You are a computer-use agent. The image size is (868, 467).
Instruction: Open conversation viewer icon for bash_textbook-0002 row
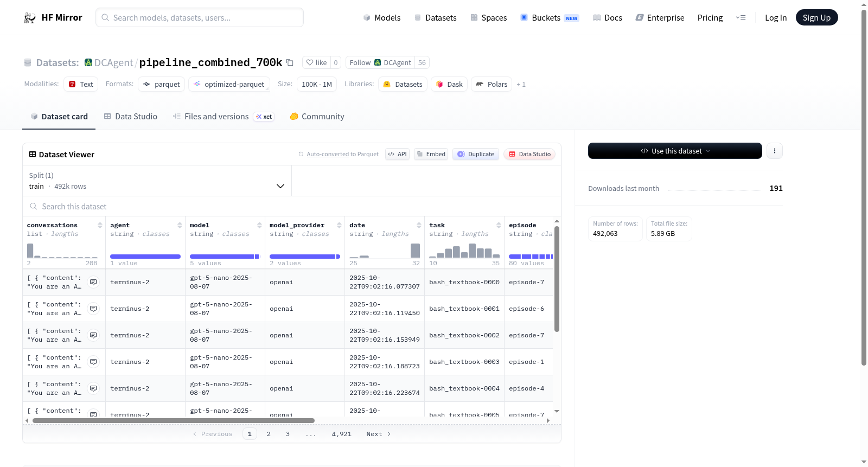pyautogui.click(x=93, y=335)
